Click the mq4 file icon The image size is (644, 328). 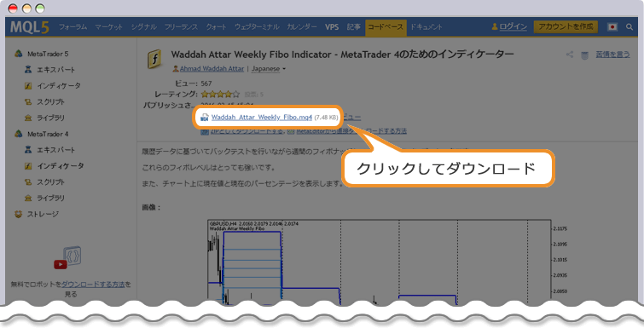tap(204, 118)
